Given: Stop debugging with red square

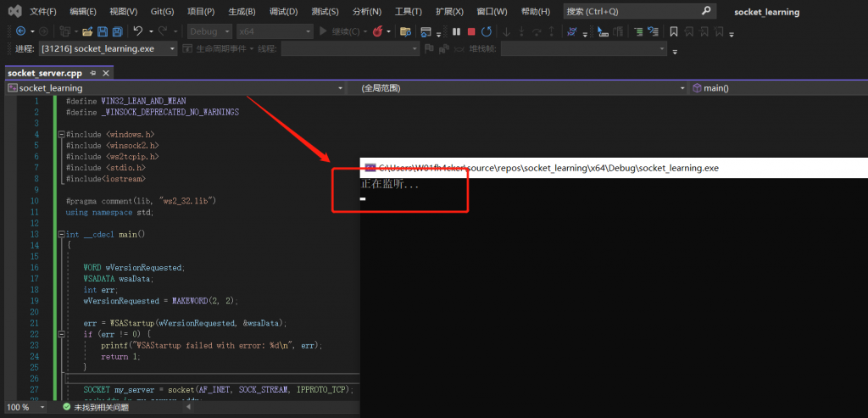Looking at the screenshot, I should 471,31.
